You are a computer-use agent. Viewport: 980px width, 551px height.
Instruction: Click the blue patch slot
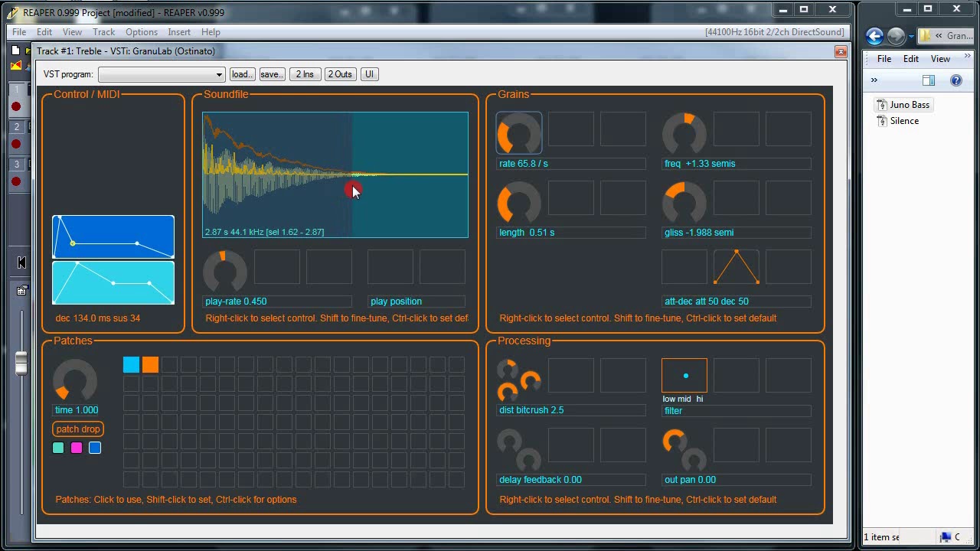click(x=131, y=364)
